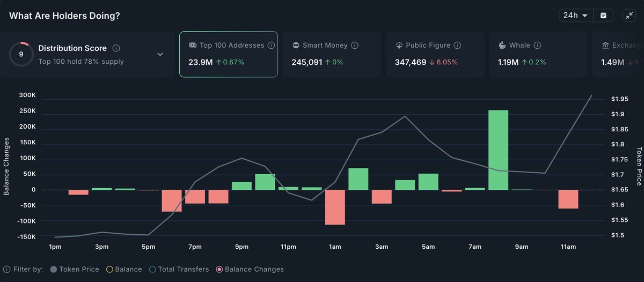Image resolution: width=644 pixels, height=282 pixels.
Task: Toggle the Balance Changes filter
Action: (x=250, y=269)
